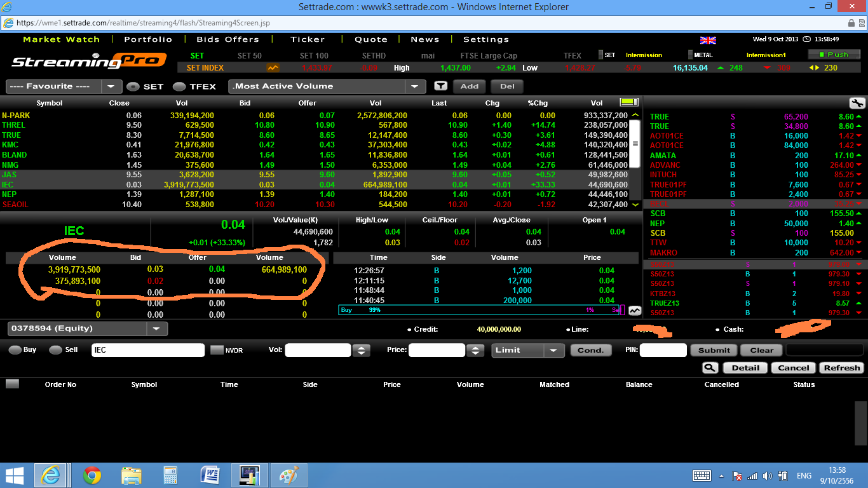Click the Add button
The height and width of the screenshot is (488, 868).
[x=470, y=86]
